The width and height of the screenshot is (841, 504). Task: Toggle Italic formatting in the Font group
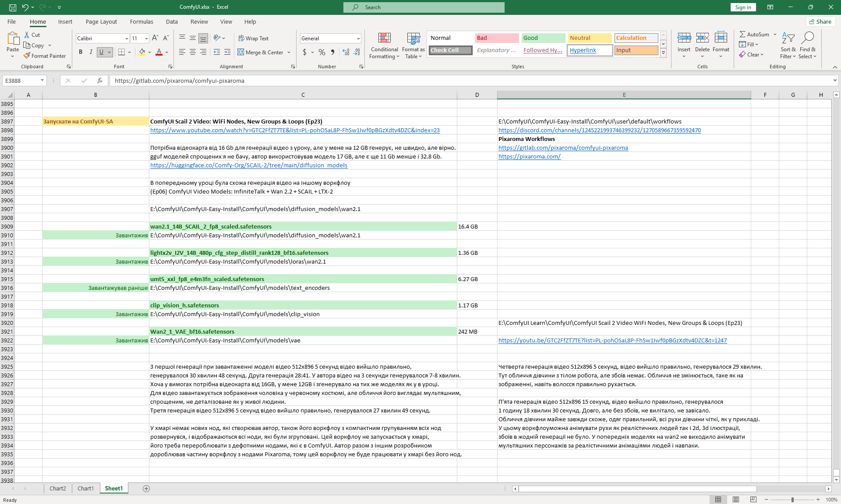pos(91,52)
